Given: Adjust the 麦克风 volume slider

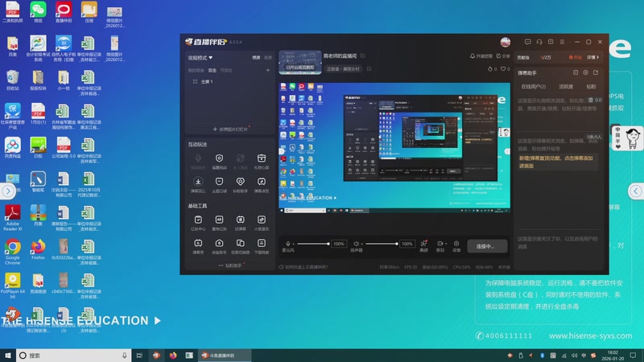Looking at the screenshot, I should pos(313,244).
